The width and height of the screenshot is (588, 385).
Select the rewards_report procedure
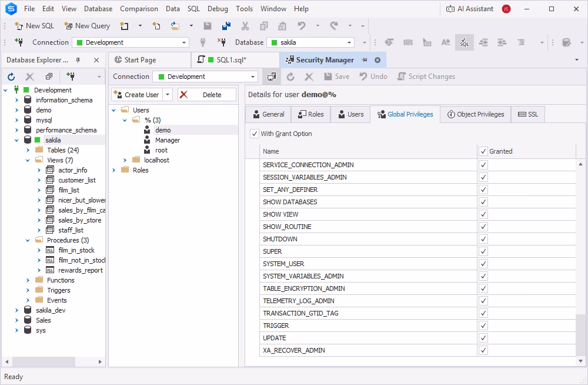(x=80, y=270)
